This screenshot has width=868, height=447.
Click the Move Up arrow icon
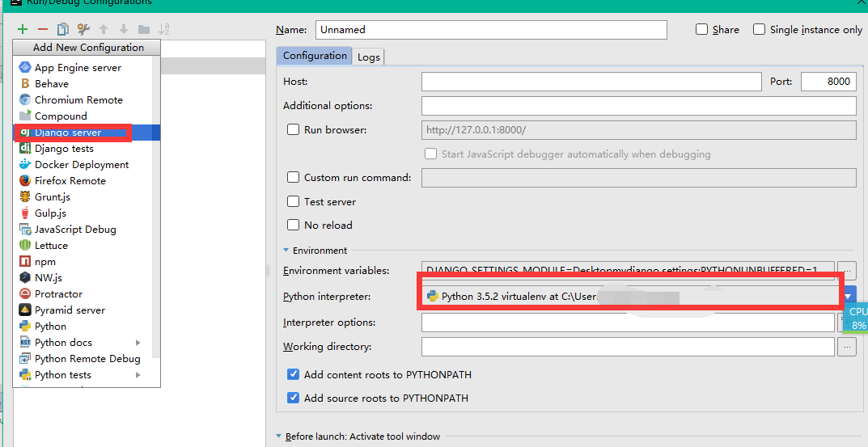104,29
